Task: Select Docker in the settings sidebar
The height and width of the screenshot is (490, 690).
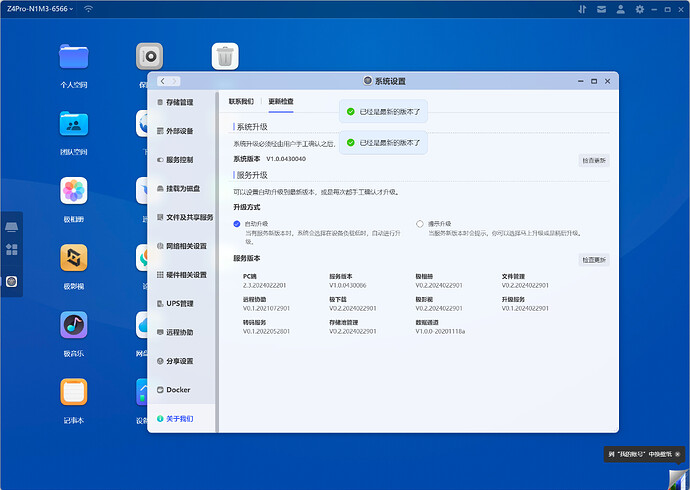Action: 178,390
